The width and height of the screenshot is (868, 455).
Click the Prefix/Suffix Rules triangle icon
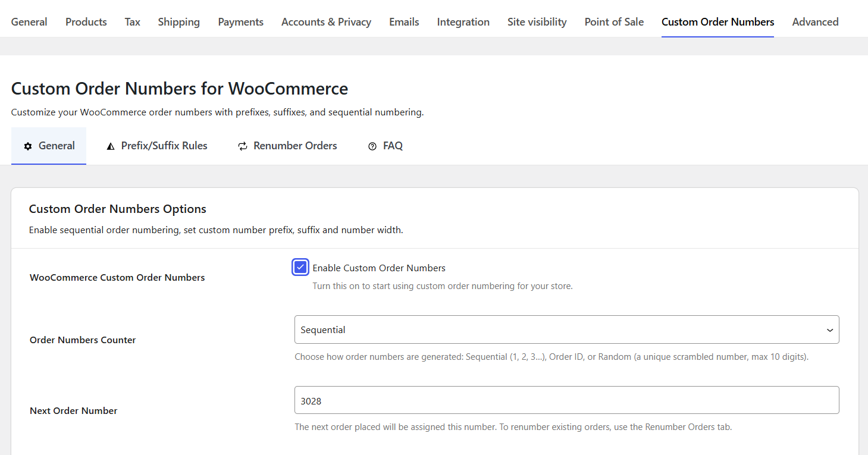pyautogui.click(x=110, y=146)
